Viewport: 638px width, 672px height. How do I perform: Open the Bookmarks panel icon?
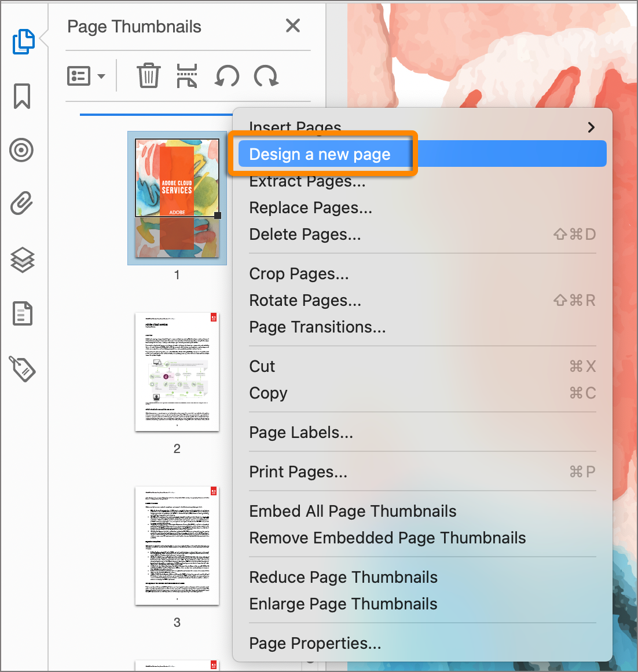(22, 96)
